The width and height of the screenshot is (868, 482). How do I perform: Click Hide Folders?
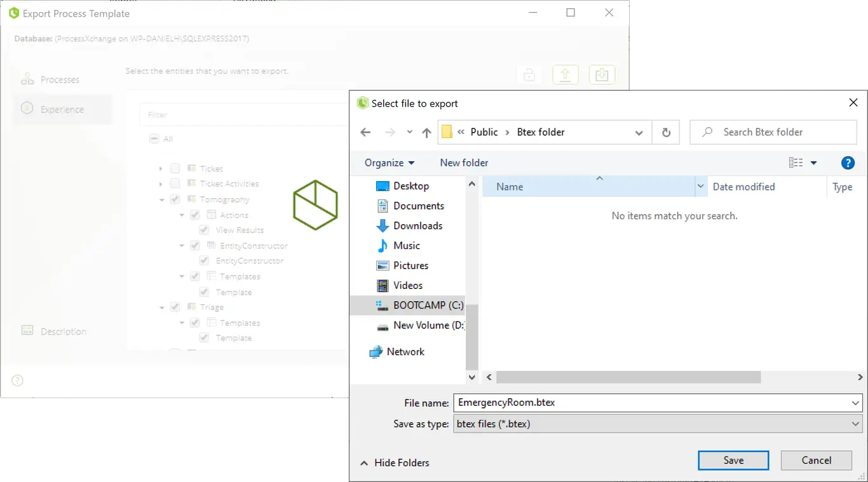[395, 463]
